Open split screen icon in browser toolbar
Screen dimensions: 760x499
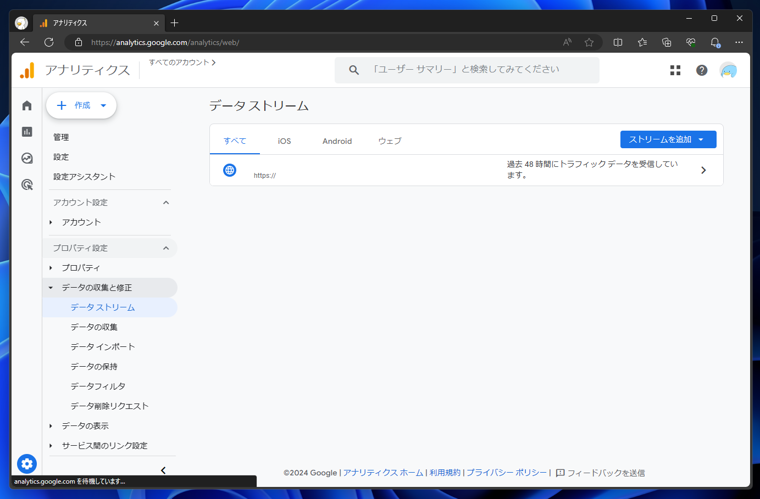(x=618, y=42)
